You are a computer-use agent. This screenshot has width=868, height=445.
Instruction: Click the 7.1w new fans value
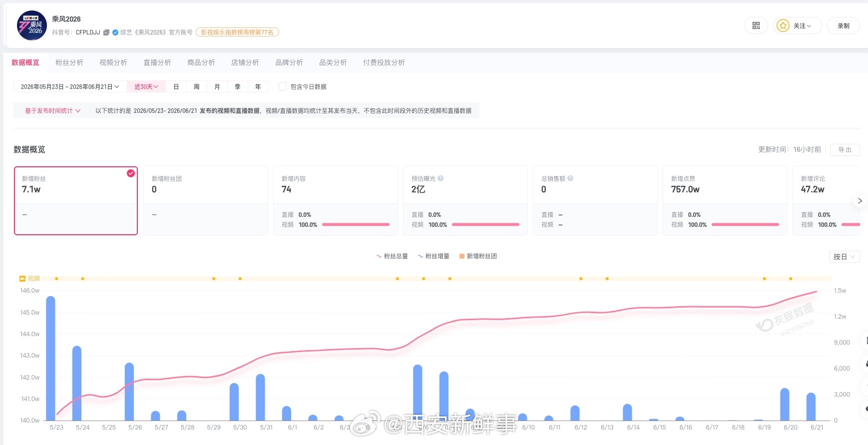31,189
